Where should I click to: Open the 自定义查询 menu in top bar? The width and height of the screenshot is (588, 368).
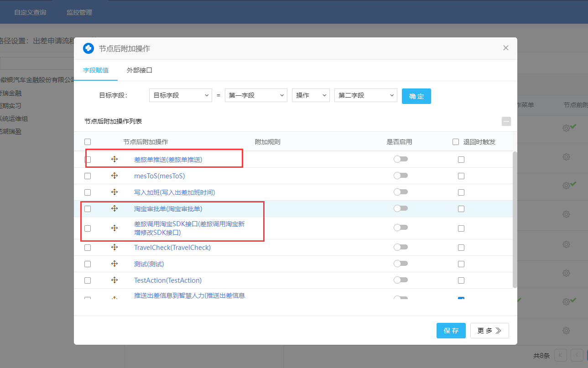pos(30,12)
